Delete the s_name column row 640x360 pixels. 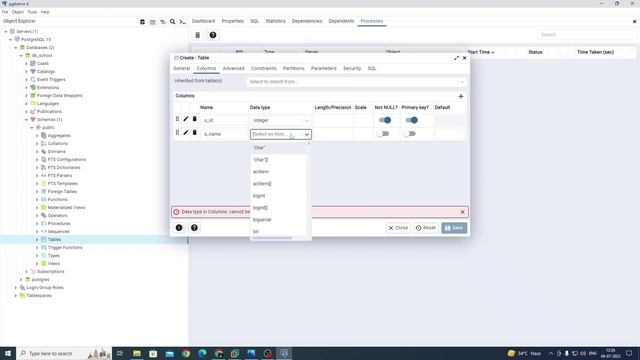(195, 133)
